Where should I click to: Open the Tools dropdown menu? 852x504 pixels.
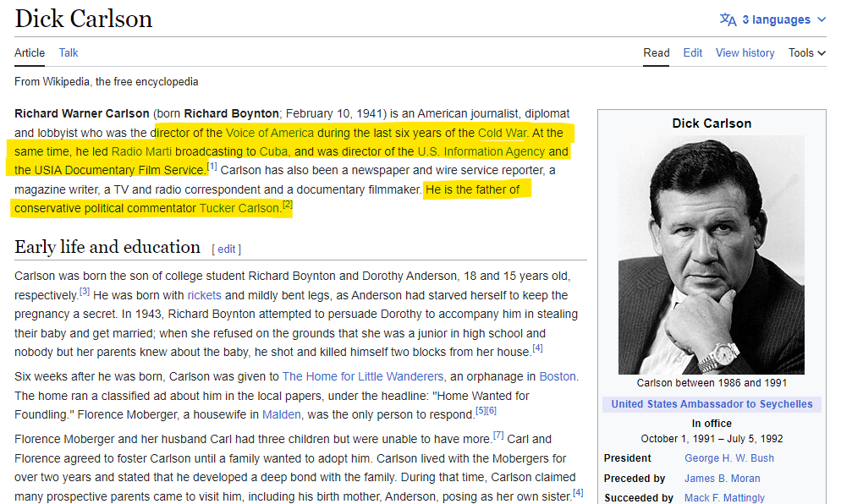pyautogui.click(x=807, y=52)
